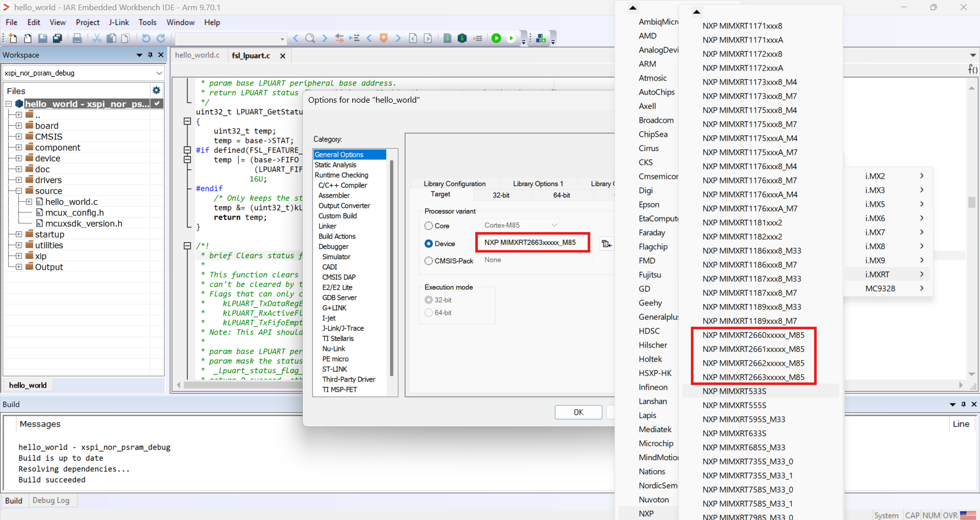Expand the drivers folder in tree

pyautogui.click(x=19, y=180)
